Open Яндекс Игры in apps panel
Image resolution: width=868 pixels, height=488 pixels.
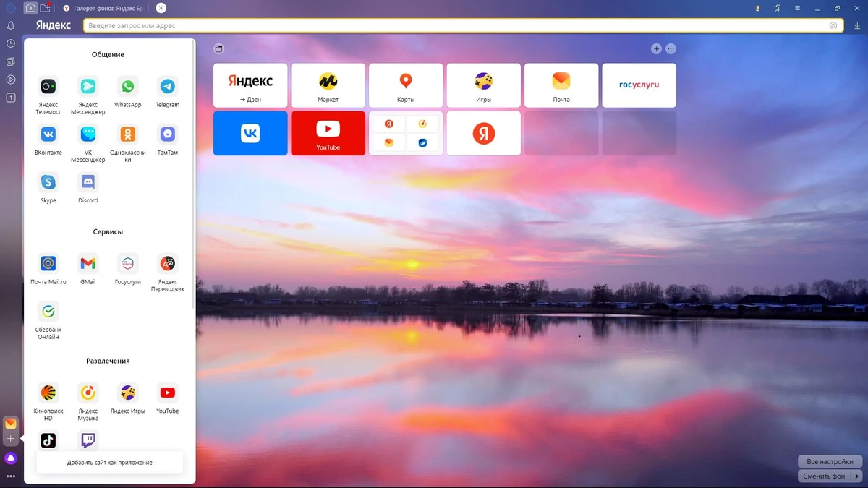click(128, 393)
